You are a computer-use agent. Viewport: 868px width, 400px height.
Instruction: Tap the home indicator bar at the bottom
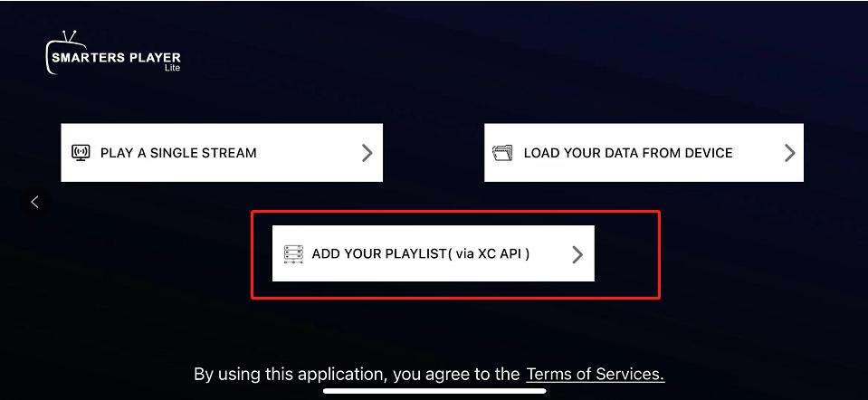434,392
